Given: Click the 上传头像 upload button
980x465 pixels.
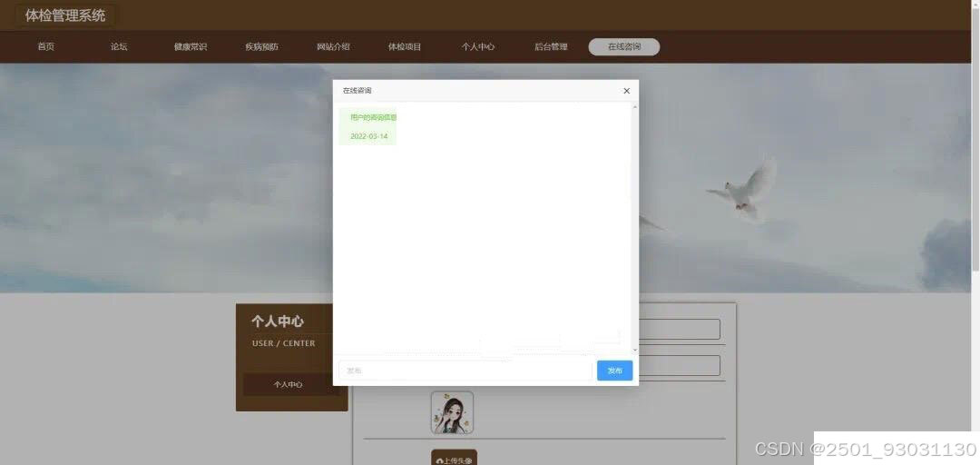Looking at the screenshot, I should click(455, 458).
